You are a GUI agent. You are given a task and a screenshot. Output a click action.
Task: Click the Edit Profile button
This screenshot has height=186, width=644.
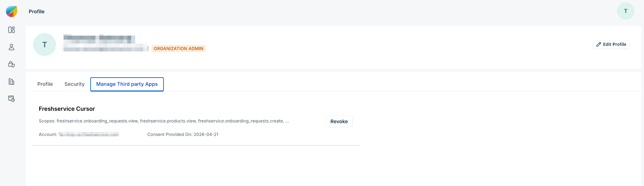611,44
